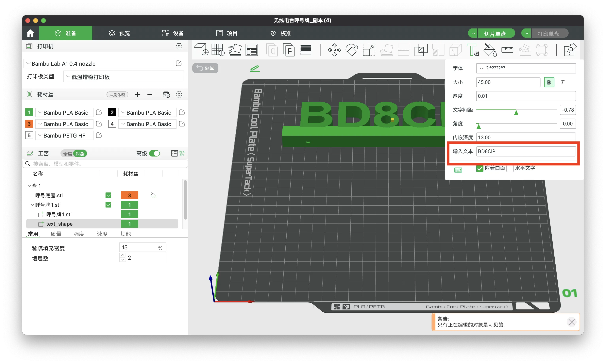606x364 pixels.
Task: Open filament 3 Bambu PLA Basic dropdown
Action: [x=64, y=124]
